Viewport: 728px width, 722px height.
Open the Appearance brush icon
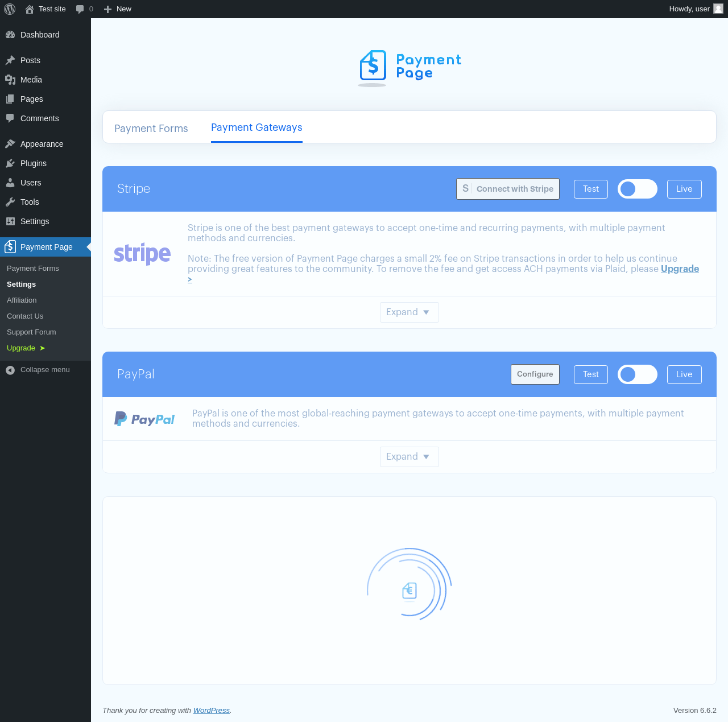tap(10, 144)
